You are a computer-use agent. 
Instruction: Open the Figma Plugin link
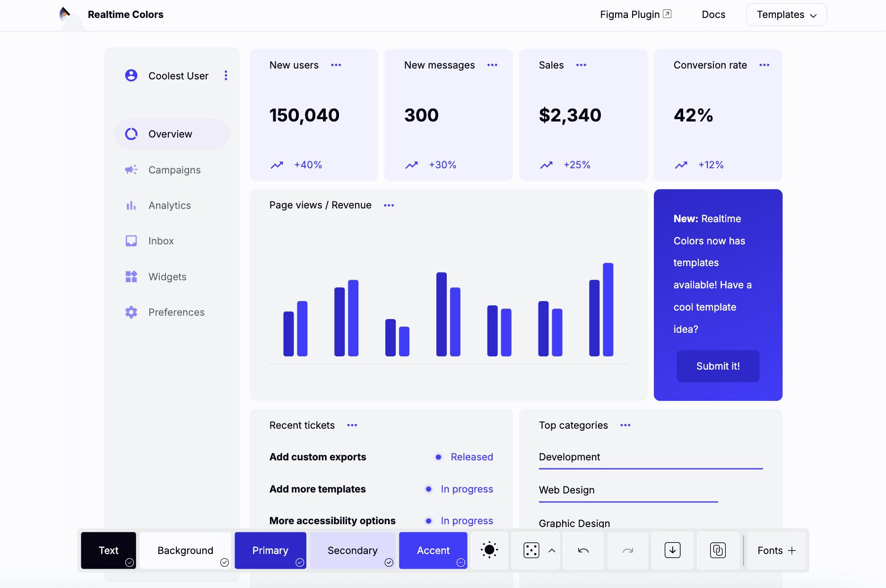coord(635,15)
